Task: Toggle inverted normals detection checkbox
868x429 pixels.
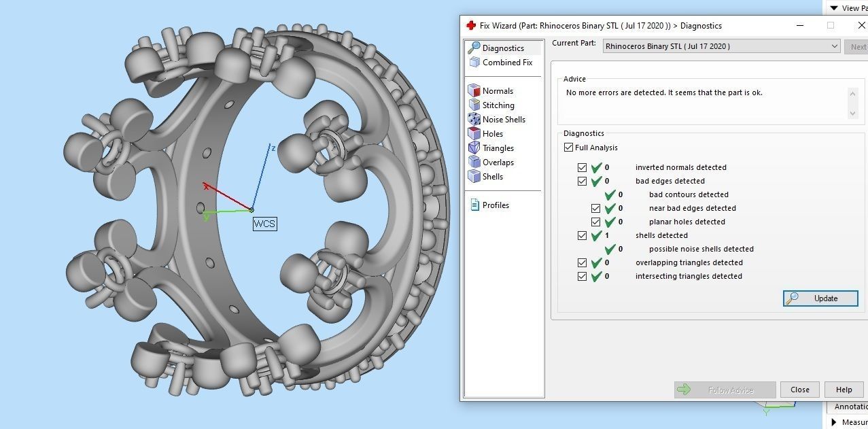Action: (x=582, y=167)
